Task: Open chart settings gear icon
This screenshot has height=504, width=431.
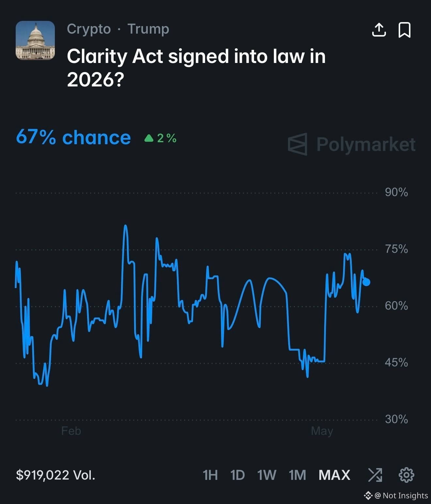Action: 407,475
